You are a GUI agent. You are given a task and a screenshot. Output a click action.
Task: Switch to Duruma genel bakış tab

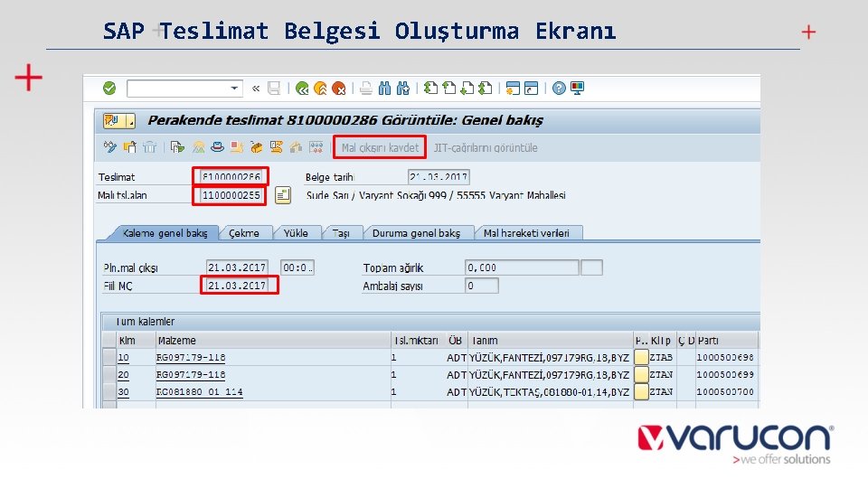coord(416,233)
